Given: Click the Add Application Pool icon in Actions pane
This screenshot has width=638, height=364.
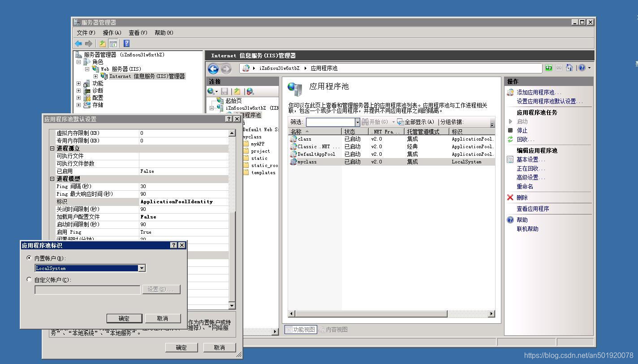Looking at the screenshot, I should pos(510,92).
